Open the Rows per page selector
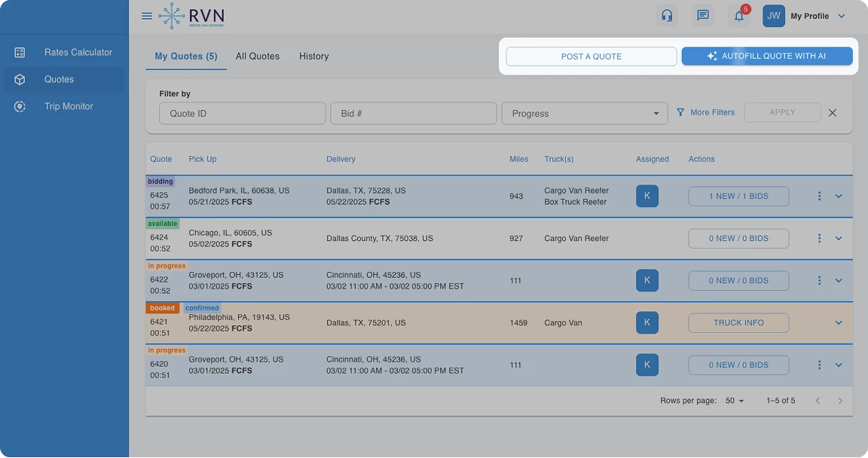The image size is (868, 458). [x=735, y=401]
